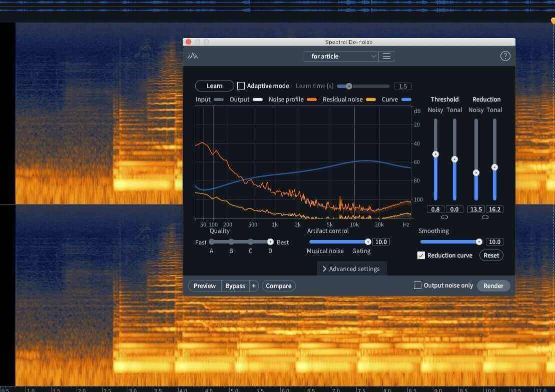The height and width of the screenshot is (392, 555).
Task: Click the iZotope waveform logo icon
Action: tap(193, 56)
